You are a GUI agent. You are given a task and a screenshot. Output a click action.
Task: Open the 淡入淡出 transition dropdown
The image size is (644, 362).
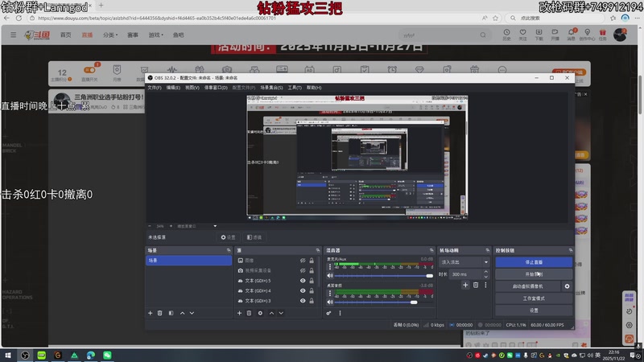pyautogui.click(x=464, y=262)
